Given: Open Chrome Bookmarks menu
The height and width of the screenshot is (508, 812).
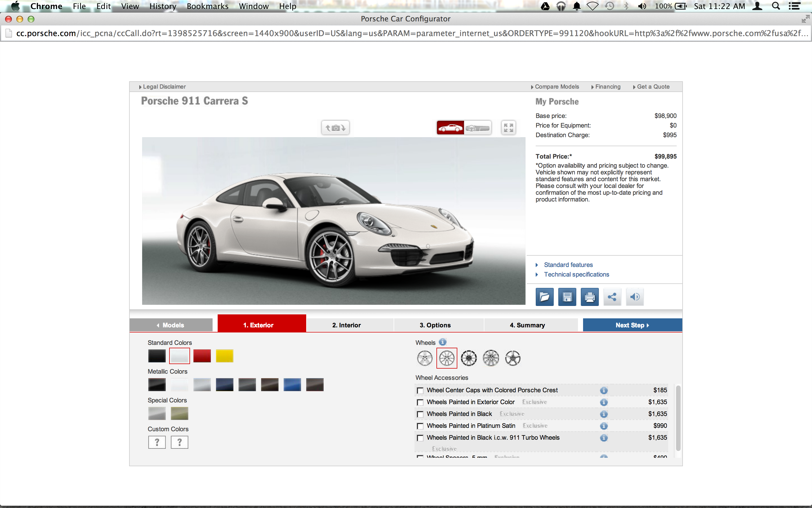Looking at the screenshot, I should pos(207,6).
